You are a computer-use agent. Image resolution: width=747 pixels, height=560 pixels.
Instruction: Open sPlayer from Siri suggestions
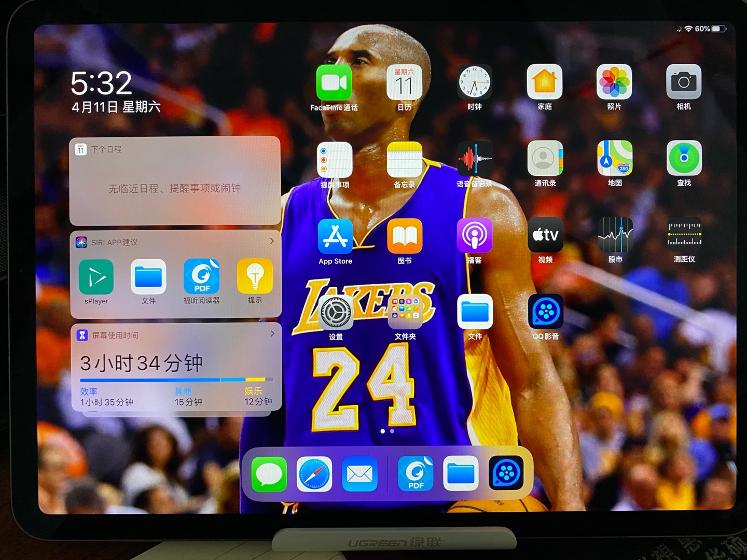click(96, 277)
